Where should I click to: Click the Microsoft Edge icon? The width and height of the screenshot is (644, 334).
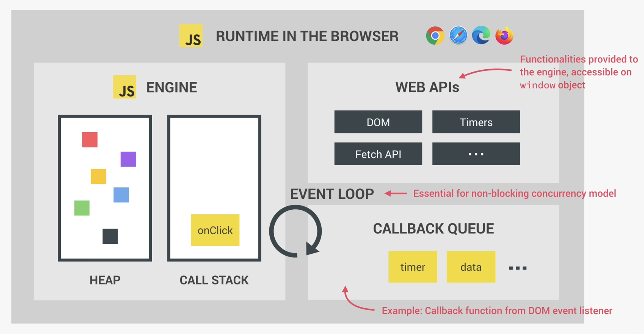481,35
